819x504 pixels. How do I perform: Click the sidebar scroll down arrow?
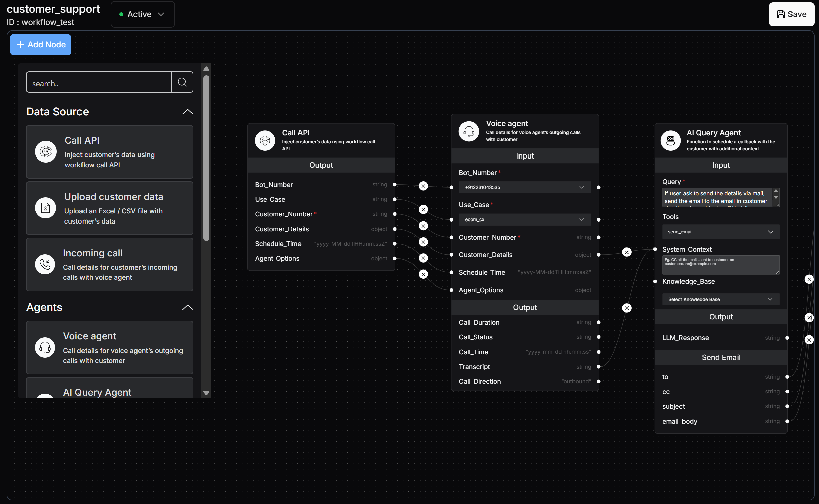click(206, 393)
